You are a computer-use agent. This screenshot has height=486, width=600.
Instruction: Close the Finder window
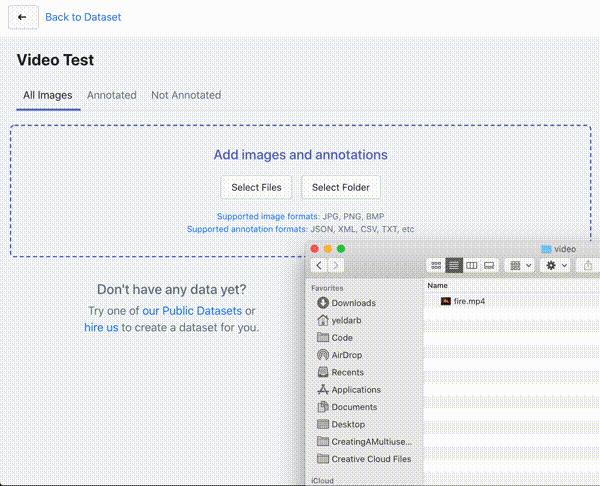(x=315, y=249)
